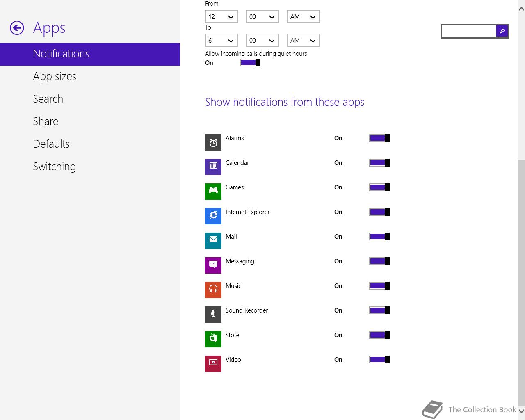525x420 pixels.
Task: Toggle Video notifications switch
Action: point(379,360)
